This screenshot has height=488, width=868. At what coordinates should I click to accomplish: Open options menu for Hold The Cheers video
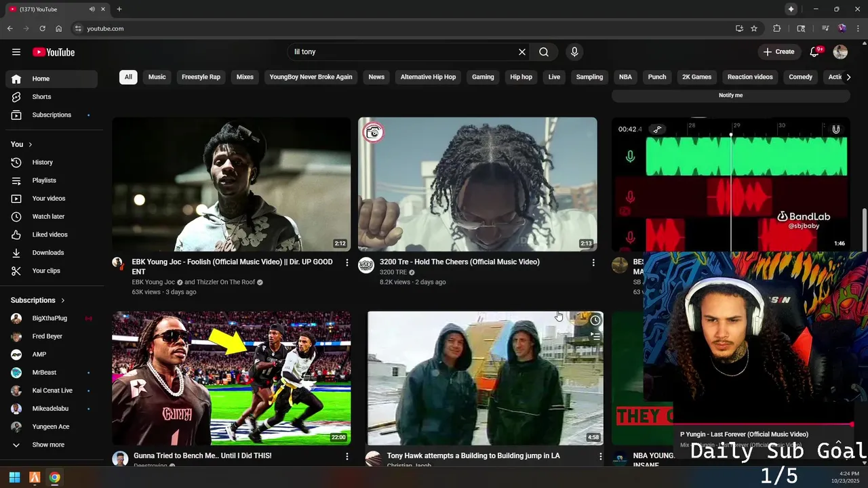click(x=593, y=262)
